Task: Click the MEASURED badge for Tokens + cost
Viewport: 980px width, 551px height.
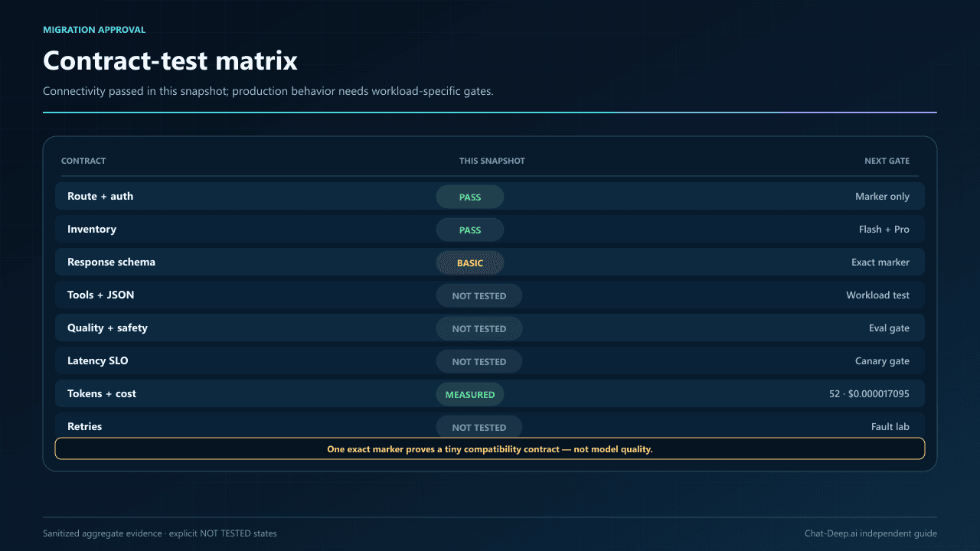Action: pyautogui.click(x=470, y=394)
